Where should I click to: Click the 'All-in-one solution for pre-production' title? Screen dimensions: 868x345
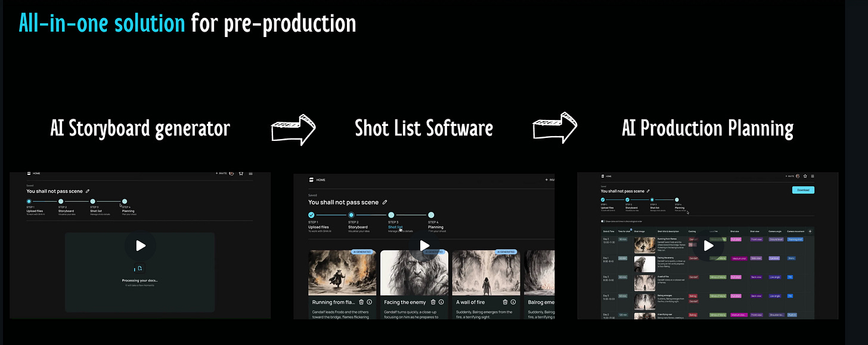(187, 23)
